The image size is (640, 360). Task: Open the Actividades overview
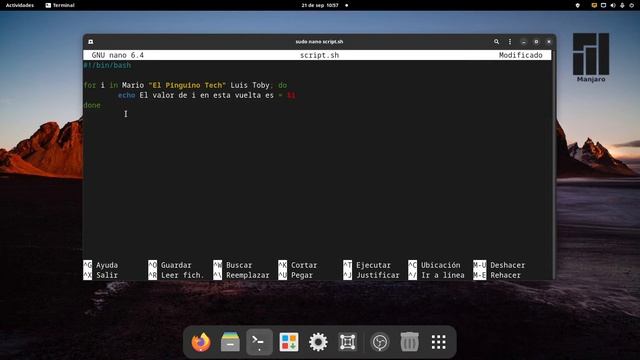click(20, 5)
